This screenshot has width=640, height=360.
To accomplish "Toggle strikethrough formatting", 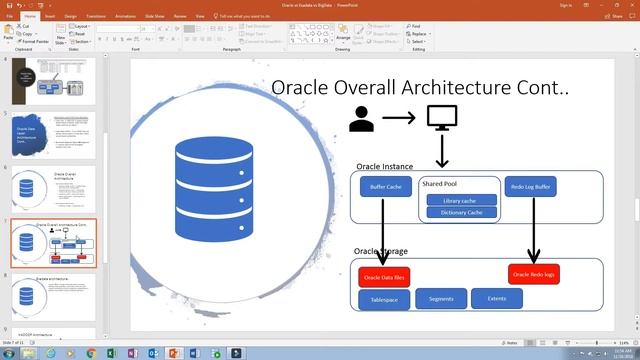I will coord(129,39).
